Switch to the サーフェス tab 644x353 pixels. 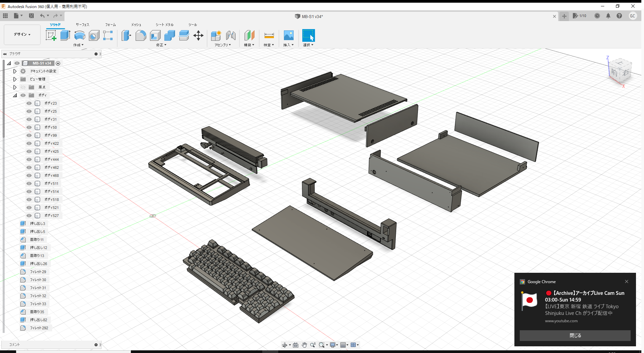[82, 24]
